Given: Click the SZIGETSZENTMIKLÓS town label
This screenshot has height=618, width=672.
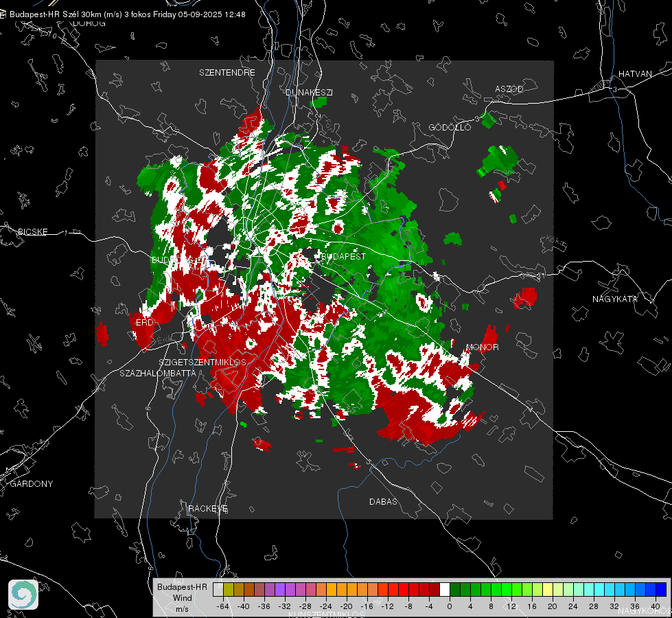Looking at the screenshot, I should [202, 363].
